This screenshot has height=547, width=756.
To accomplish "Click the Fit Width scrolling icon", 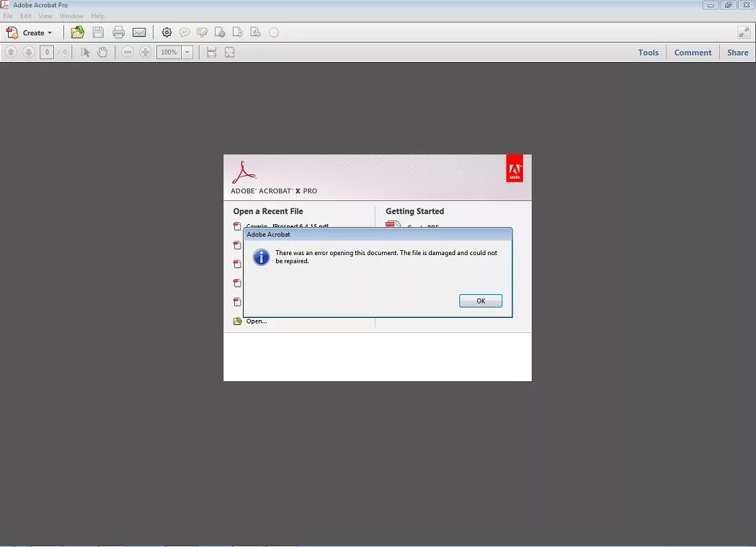I will 212,52.
